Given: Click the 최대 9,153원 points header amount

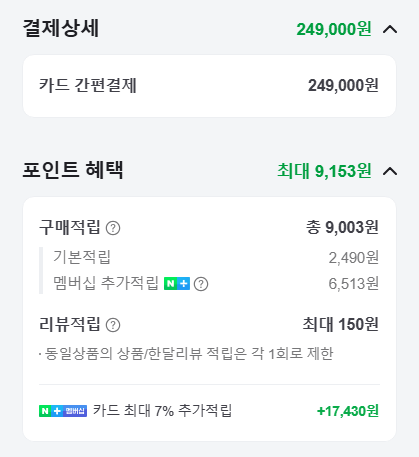Looking at the screenshot, I should coord(324,171).
